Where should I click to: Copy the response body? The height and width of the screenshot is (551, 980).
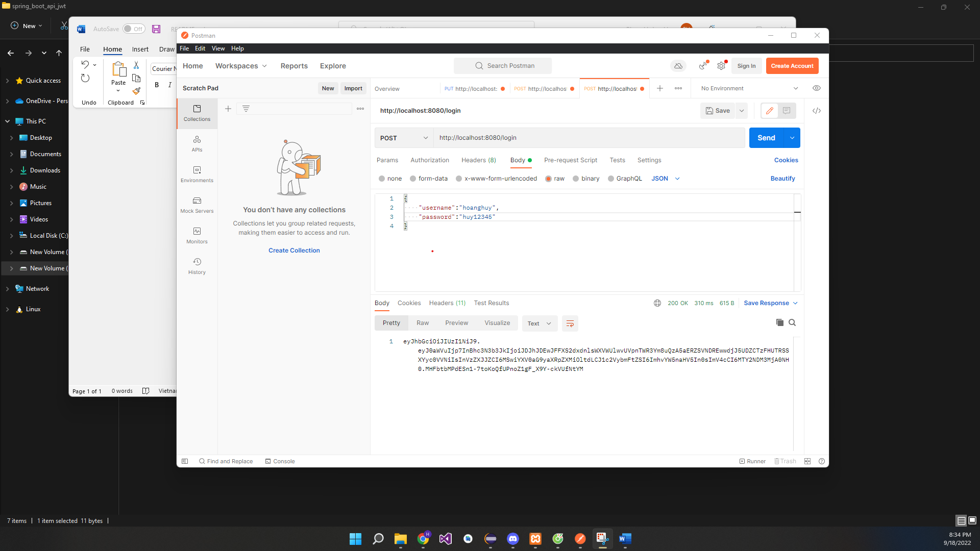(779, 322)
